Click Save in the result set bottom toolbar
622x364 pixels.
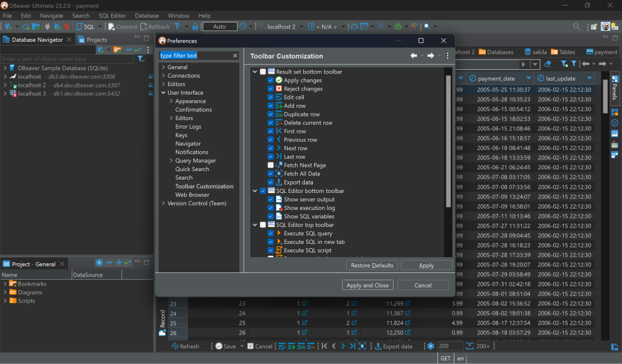(226, 346)
